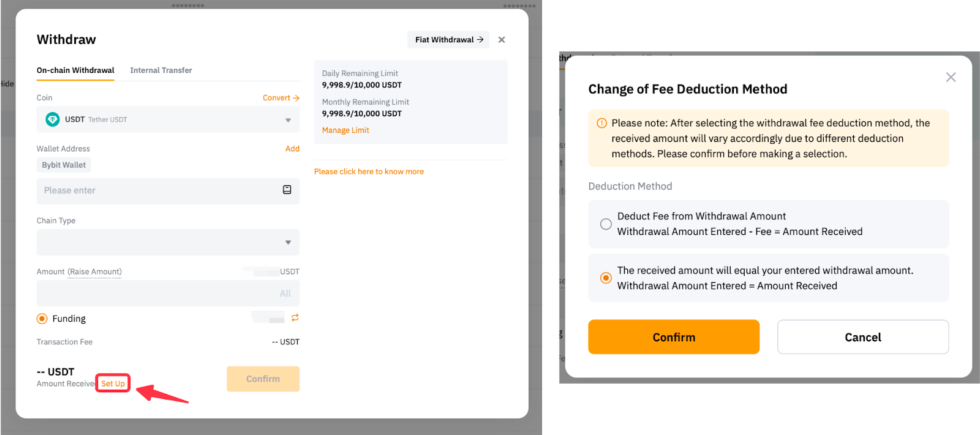Open the wallet address book icon
This screenshot has width=980, height=435.
pyautogui.click(x=287, y=190)
